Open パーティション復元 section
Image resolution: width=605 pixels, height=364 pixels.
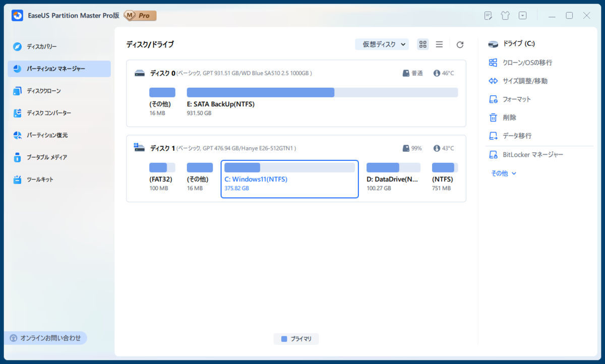59,135
